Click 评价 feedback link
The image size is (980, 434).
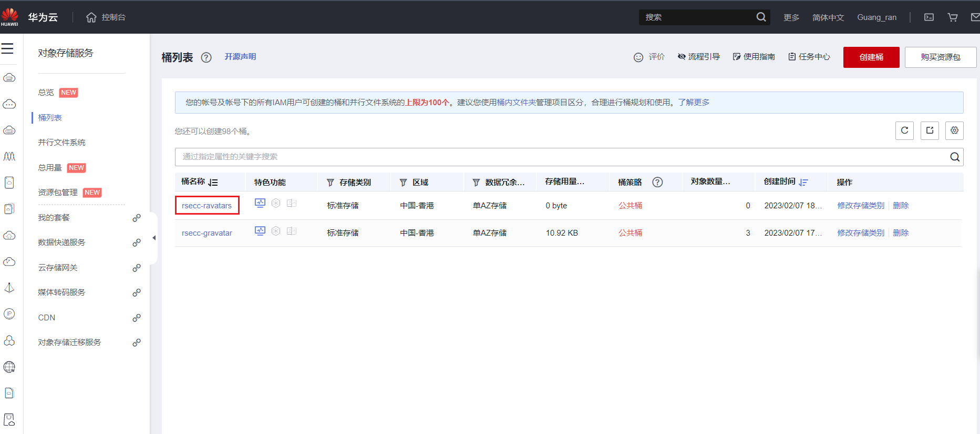(x=649, y=57)
